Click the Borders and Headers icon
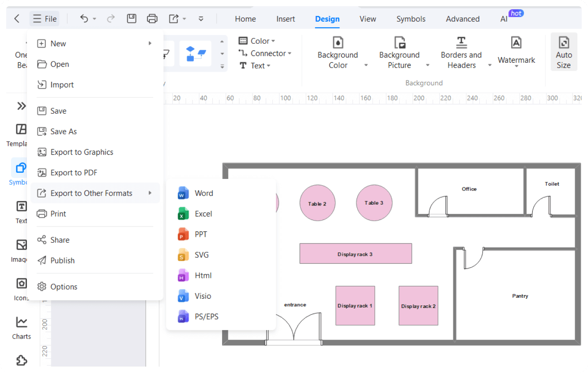 tap(461, 42)
